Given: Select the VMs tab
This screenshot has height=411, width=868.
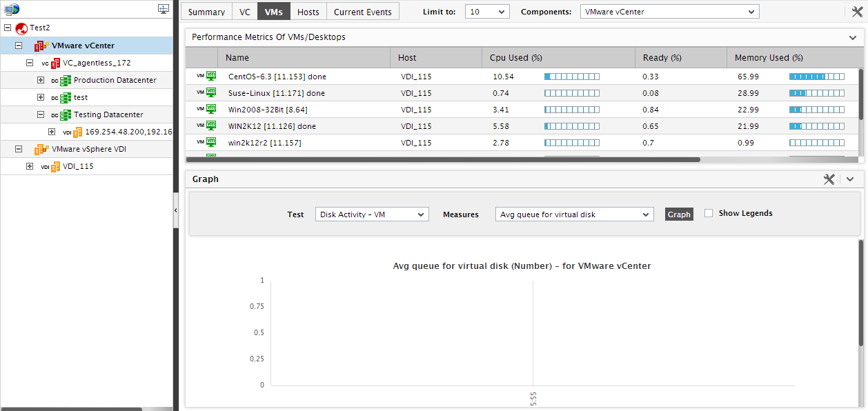Looking at the screenshot, I should tap(274, 12).
